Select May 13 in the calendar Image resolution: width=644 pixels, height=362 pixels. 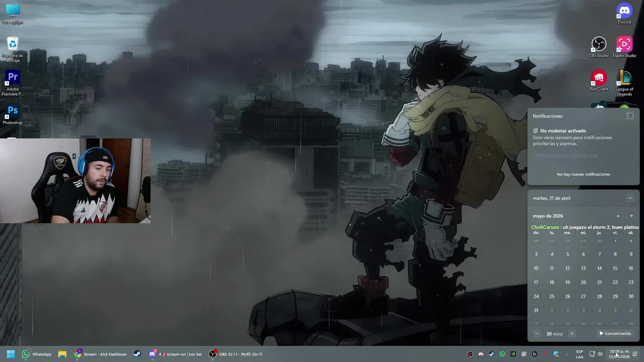583,268
